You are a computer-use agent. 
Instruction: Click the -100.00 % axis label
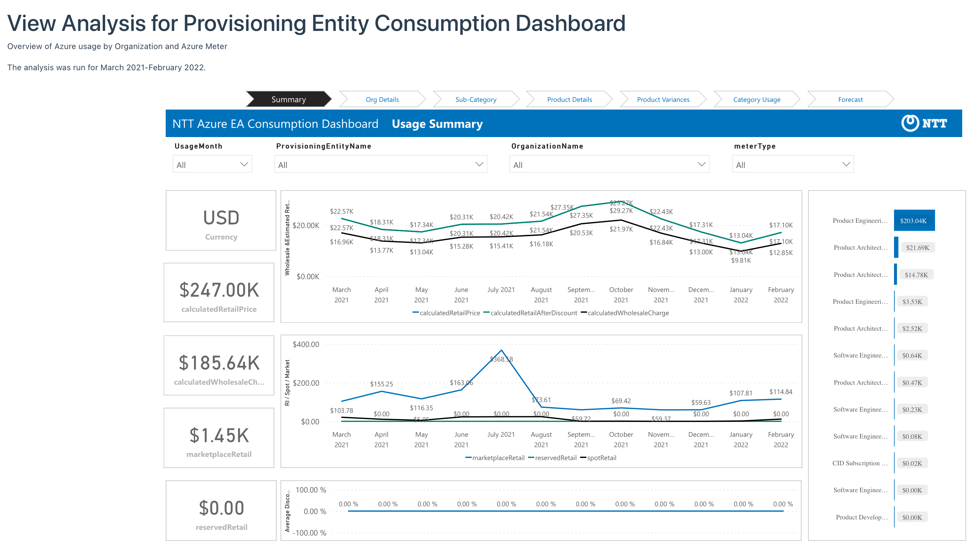point(309,533)
